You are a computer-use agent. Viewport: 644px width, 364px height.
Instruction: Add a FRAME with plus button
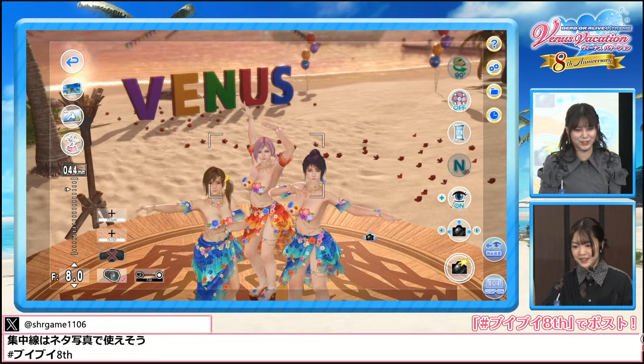(112, 215)
